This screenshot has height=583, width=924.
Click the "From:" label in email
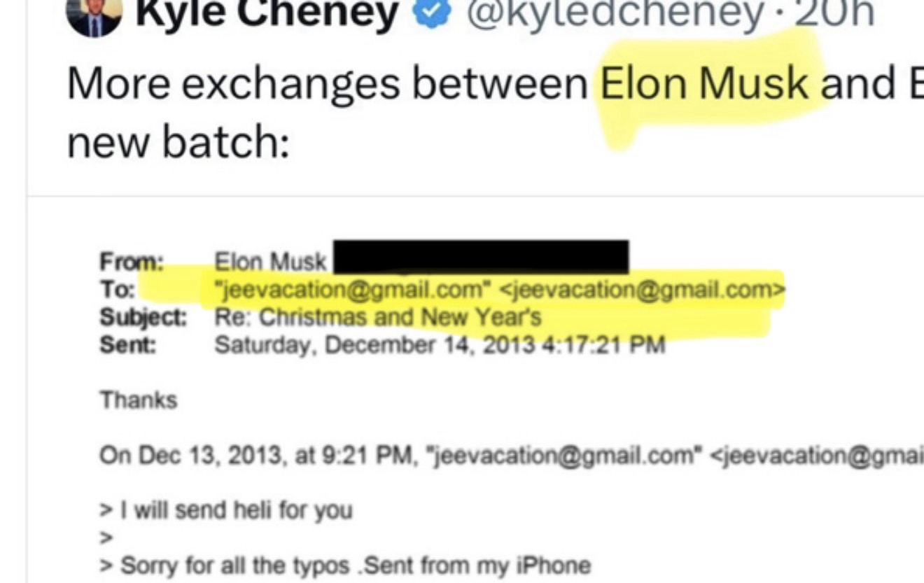132,262
